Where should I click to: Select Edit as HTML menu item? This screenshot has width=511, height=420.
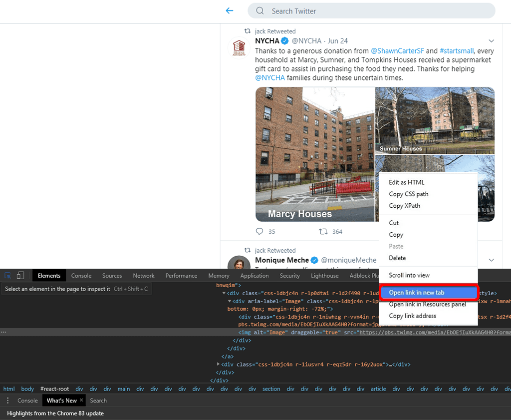(428, 182)
